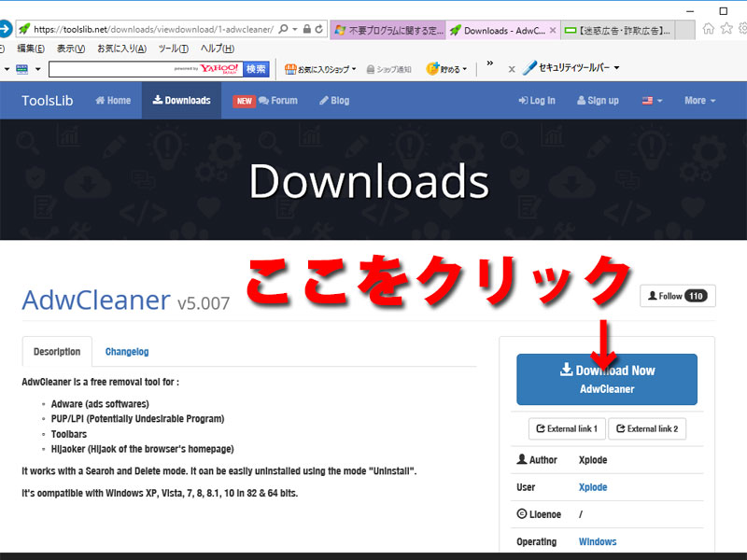Screen dimensions: 747x560
Task: Click the browser back arrow button
Action: pyautogui.click(x=3, y=29)
